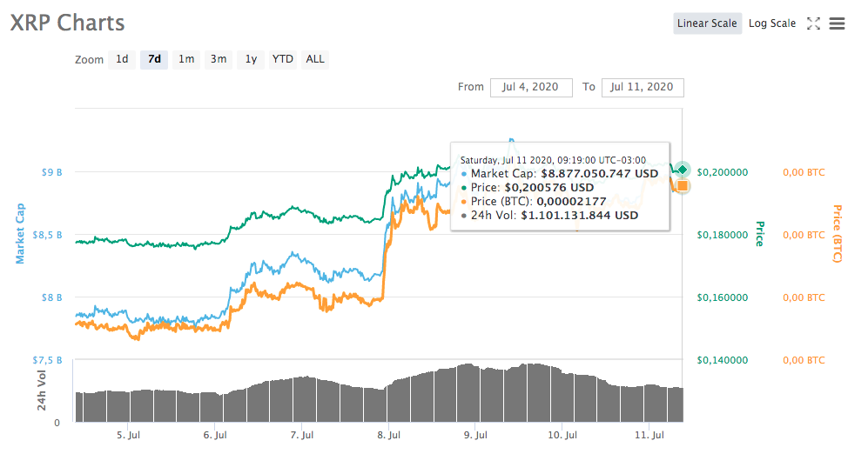The height and width of the screenshot is (454, 868).
Task: Switch to Linear Scale
Action: [708, 23]
